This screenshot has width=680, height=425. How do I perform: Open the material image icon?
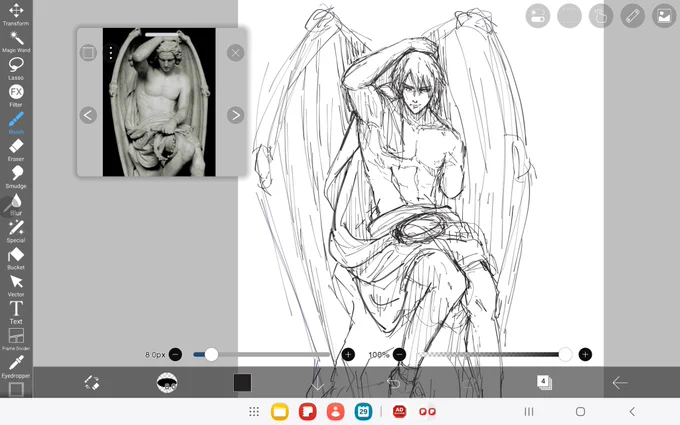coord(664,16)
